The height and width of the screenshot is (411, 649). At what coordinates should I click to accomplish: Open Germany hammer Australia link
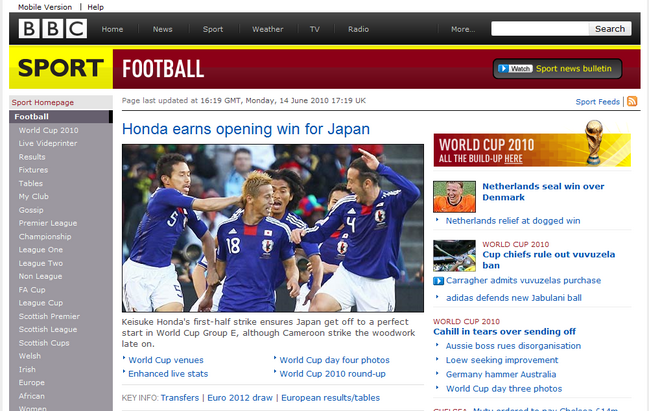pos(501,375)
